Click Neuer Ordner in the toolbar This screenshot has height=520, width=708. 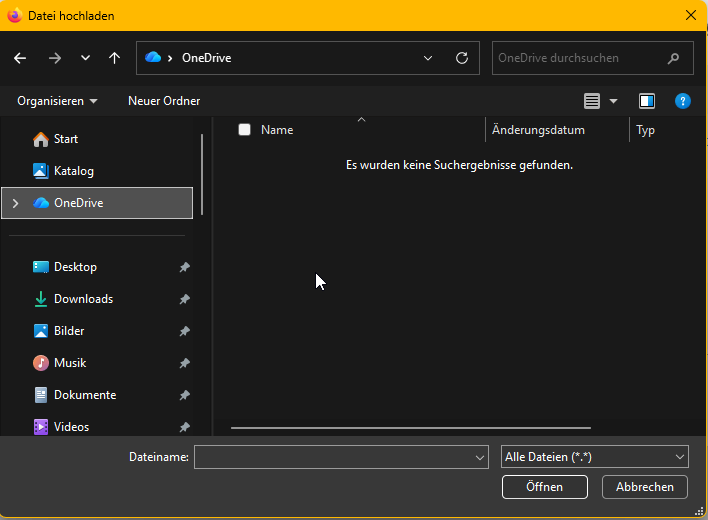pos(164,101)
